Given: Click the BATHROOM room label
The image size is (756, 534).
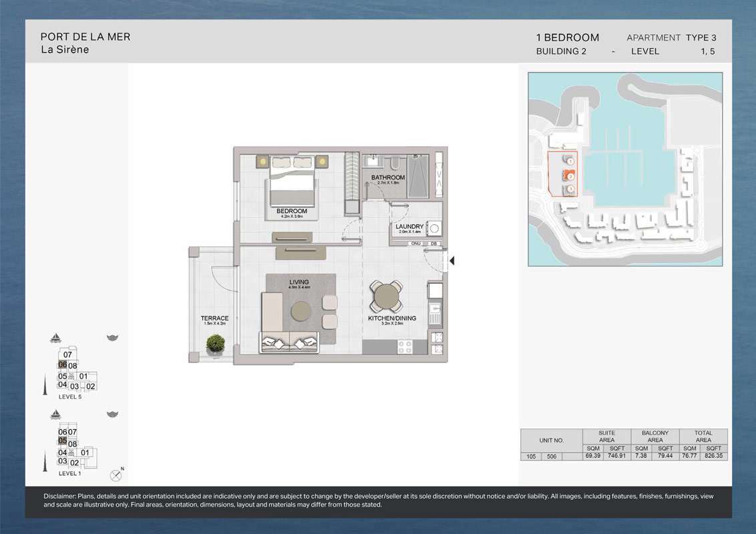Looking at the screenshot, I should tap(388, 178).
